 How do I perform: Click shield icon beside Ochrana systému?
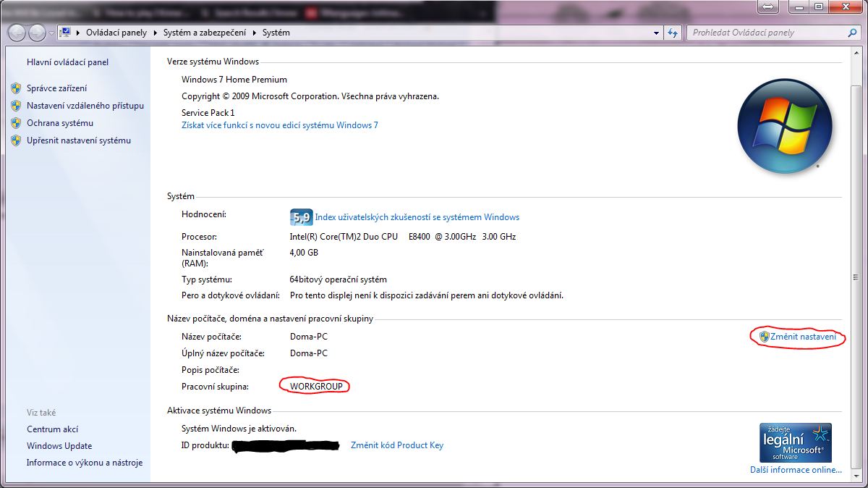tap(16, 123)
